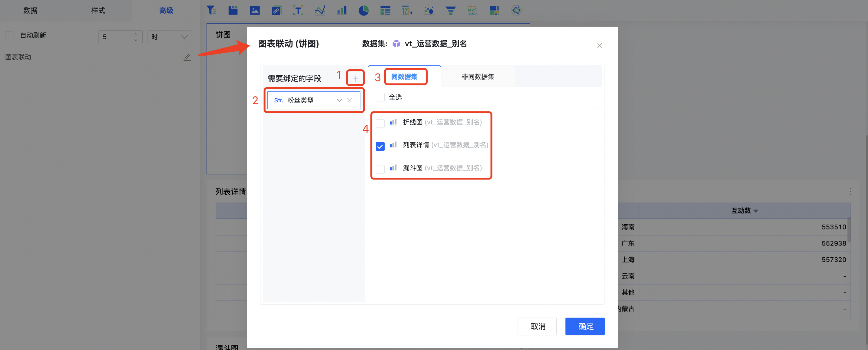Click the 广东 table cell

[x=628, y=243]
